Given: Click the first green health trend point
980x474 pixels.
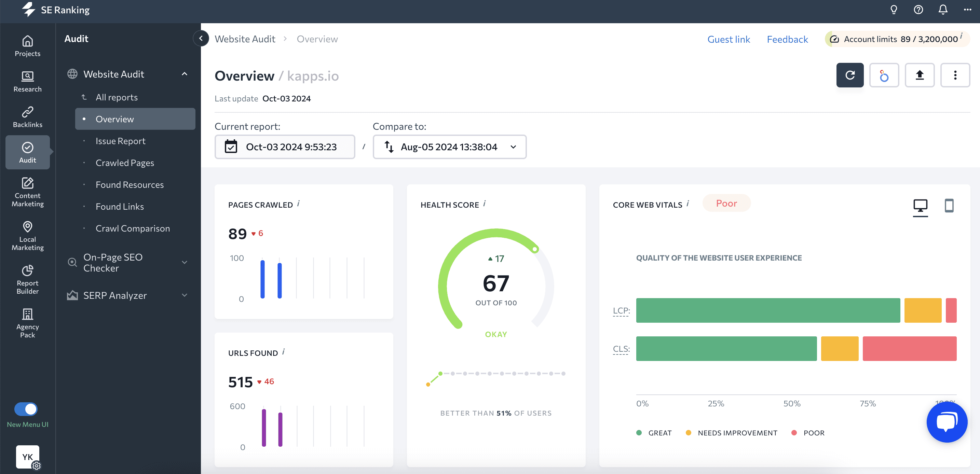Looking at the screenshot, I should pos(440,374).
